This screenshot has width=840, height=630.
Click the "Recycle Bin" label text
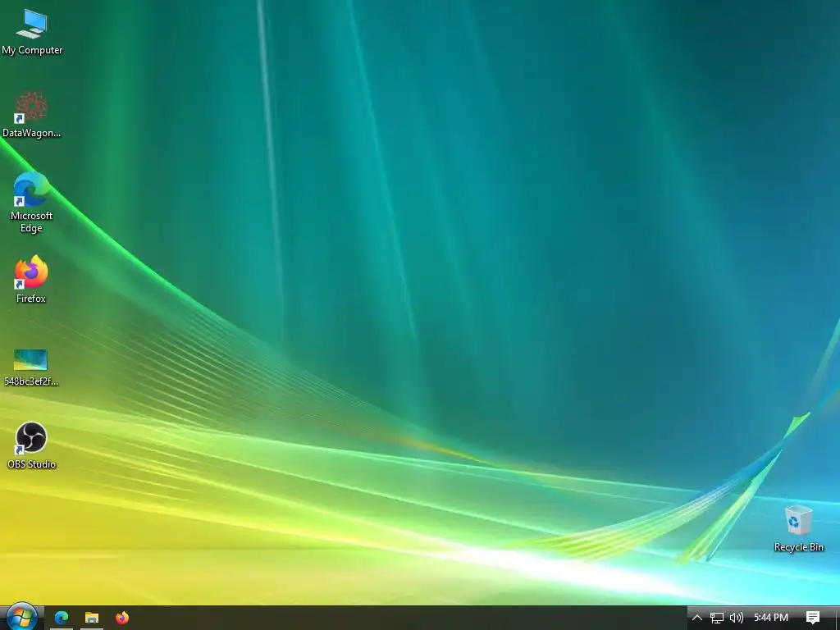[x=798, y=547]
